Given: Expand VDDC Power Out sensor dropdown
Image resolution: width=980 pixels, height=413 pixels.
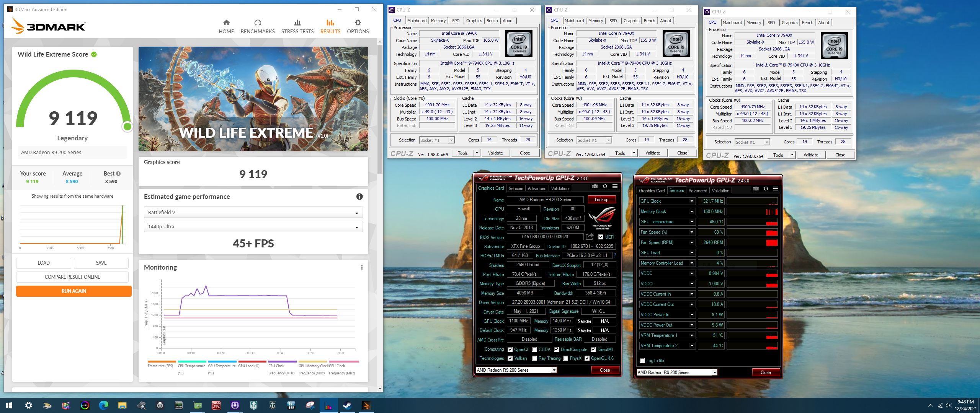Looking at the screenshot, I should (692, 325).
